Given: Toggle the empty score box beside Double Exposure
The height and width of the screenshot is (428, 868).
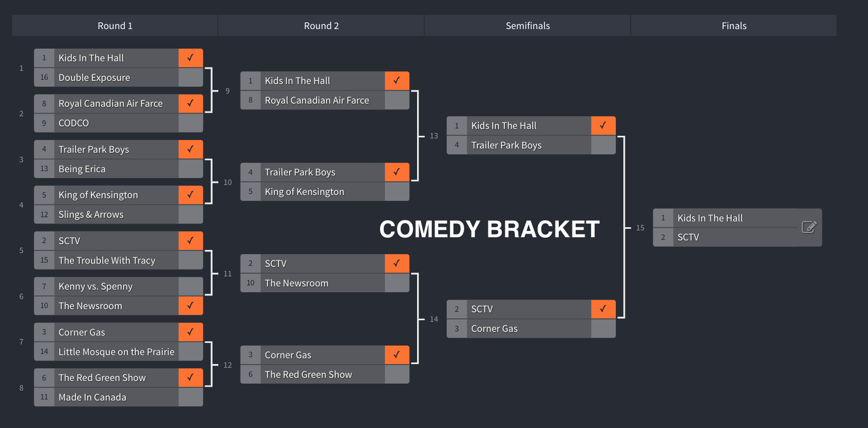Looking at the screenshot, I should (x=190, y=78).
